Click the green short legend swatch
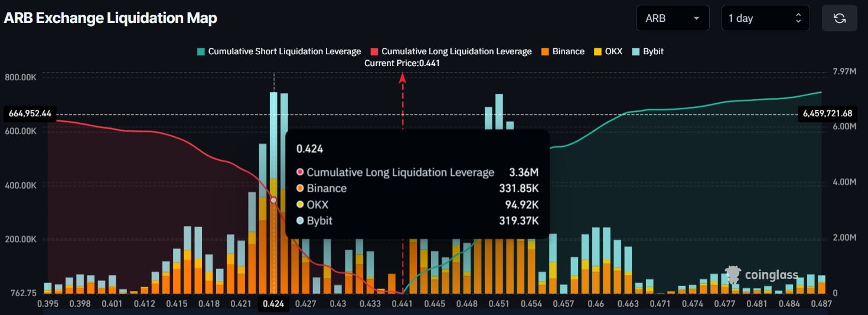The height and width of the screenshot is (315, 868). coord(201,51)
